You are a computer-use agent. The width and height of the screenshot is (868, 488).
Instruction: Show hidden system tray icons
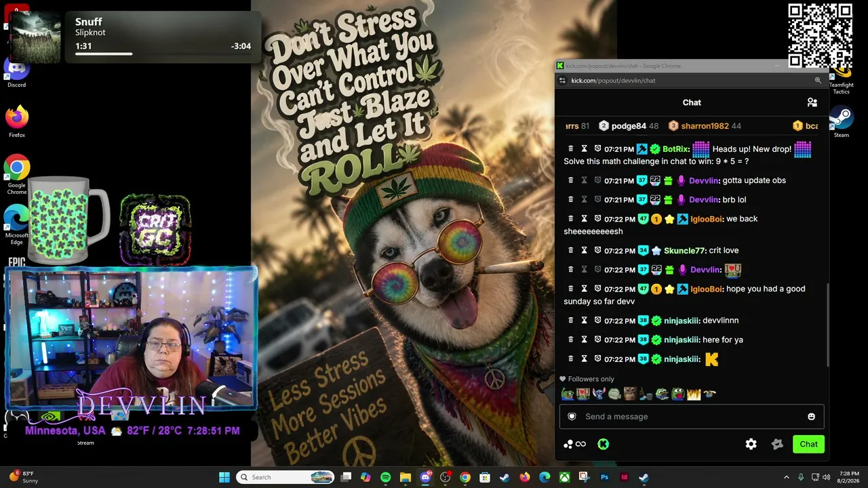tap(787, 477)
